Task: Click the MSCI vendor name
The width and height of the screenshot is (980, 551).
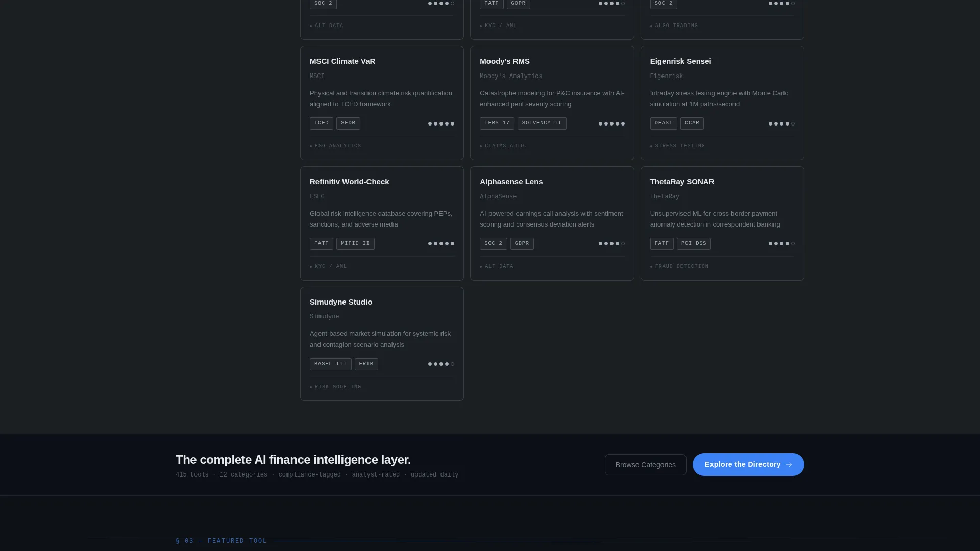Action: [x=317, y=77]
